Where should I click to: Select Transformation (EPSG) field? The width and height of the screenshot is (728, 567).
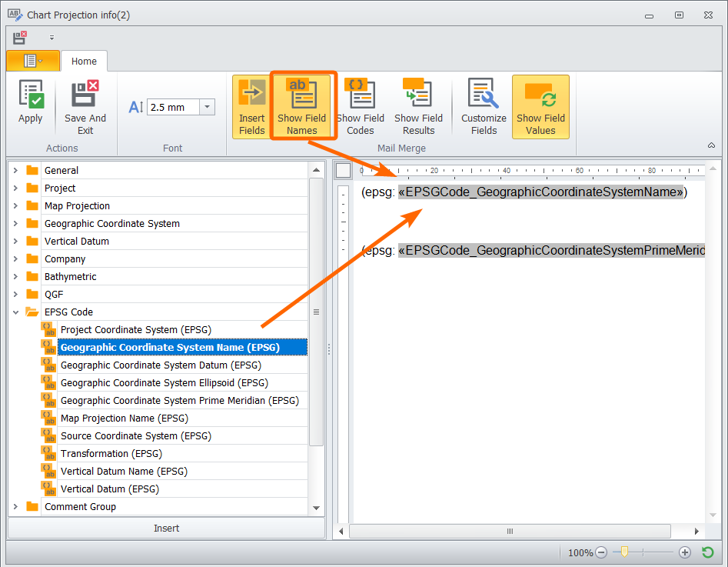(x=182, y=454)
